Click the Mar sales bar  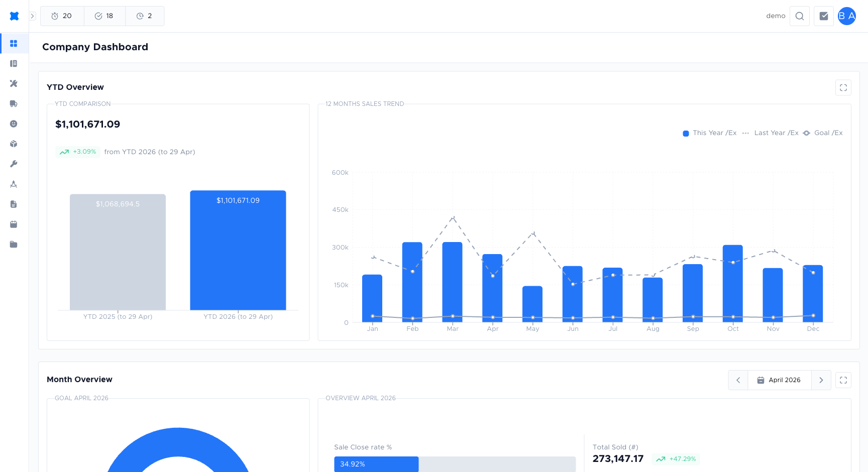[x=453, y=282]
